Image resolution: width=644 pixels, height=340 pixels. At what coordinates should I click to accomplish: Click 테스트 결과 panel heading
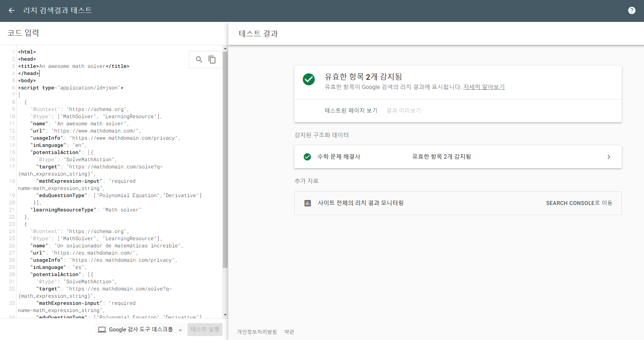[258, 34]
